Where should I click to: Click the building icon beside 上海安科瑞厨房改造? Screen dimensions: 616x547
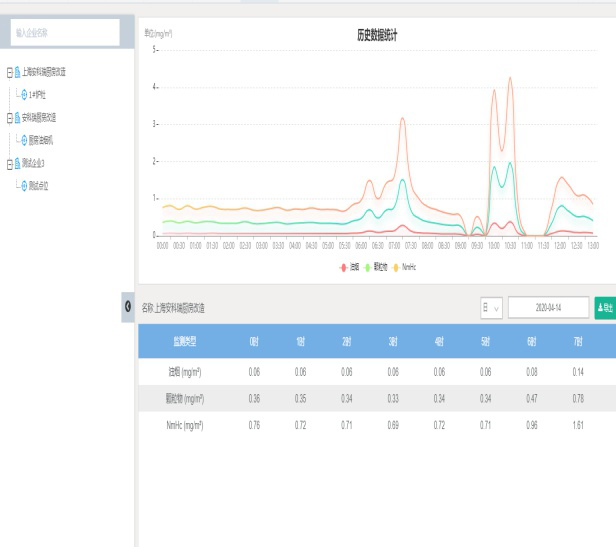point(16,72)
